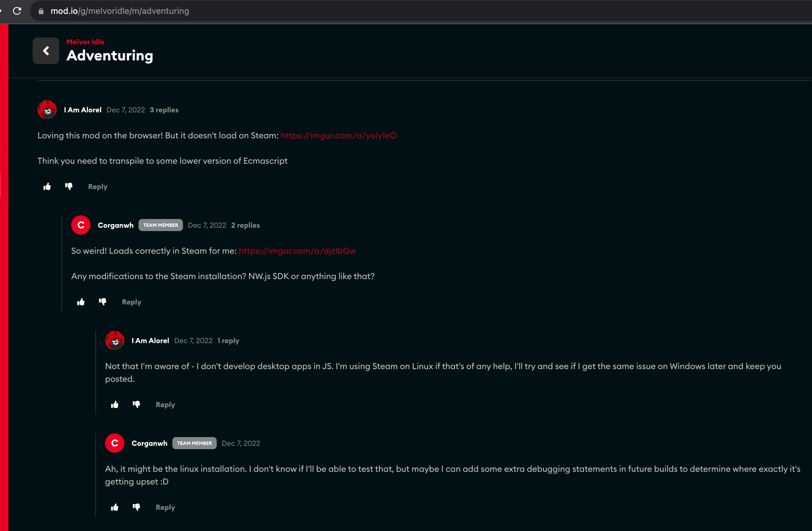Reply to I Am Alorel's first comment
Viewport: 812px width, 531px height.
(98, 186)
